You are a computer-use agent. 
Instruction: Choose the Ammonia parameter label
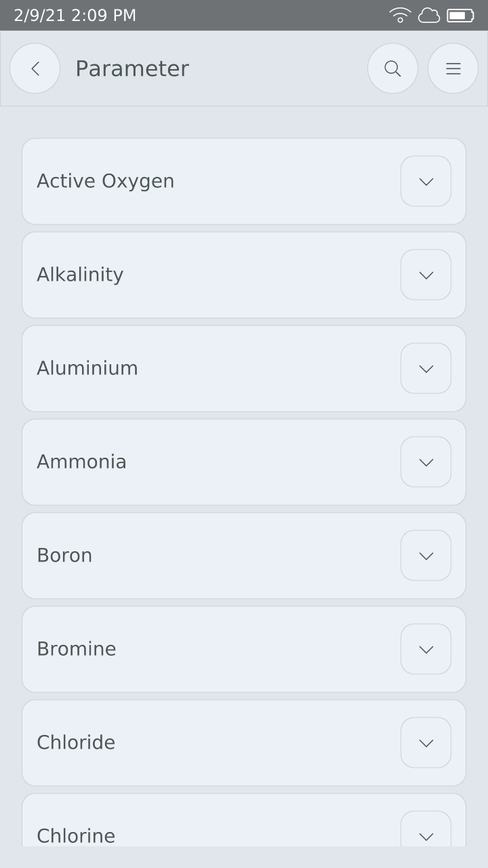pos(81,462)
